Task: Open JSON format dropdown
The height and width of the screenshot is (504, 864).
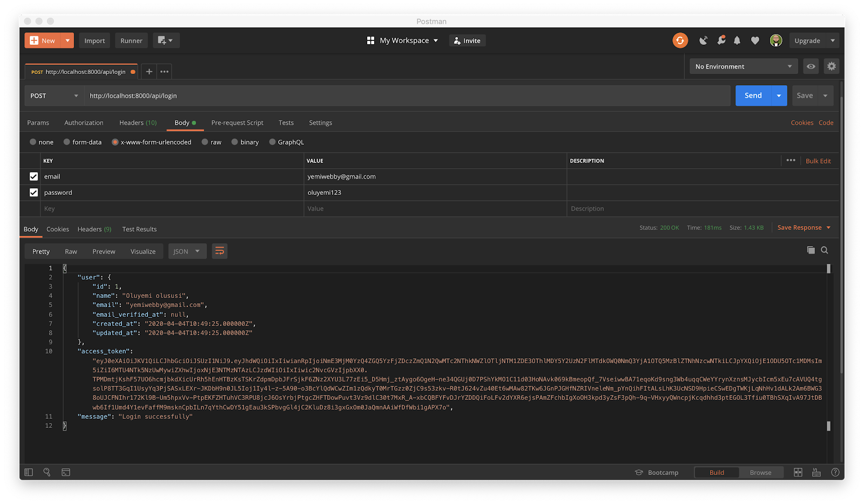Action: click(187, 251)
